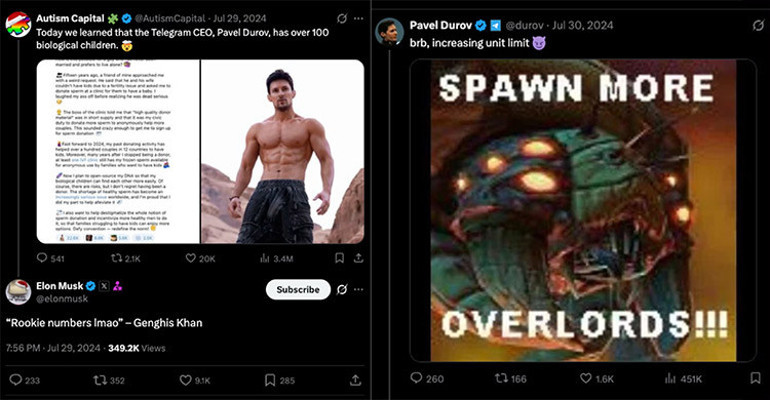View analytics of Durov's tweet showing 451K
This screenshot has width=770, height=400.
pyautogui.click(x=674, y=378)
